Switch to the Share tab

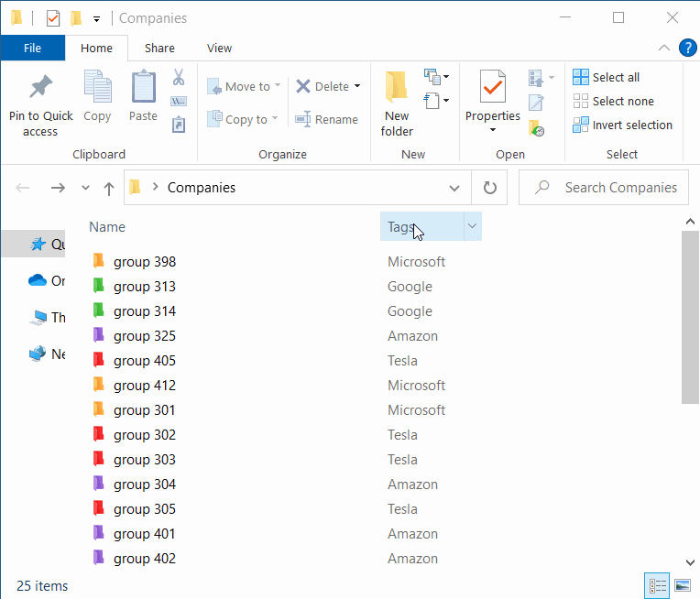pyautogui.click(x=159, y=48)
